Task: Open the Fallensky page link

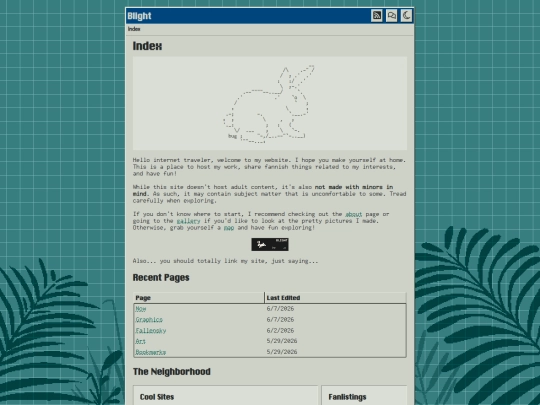Action: point(151,331)
